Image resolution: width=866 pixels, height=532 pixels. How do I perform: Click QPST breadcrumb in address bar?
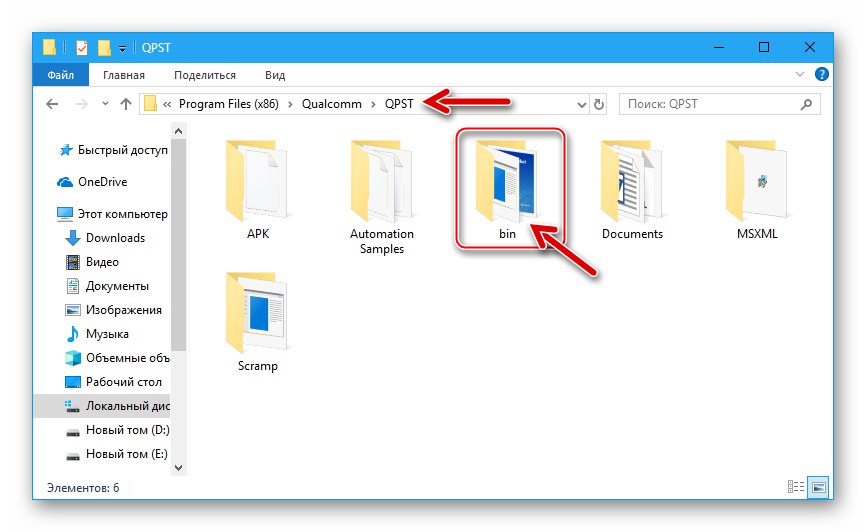tap(399, 104)
